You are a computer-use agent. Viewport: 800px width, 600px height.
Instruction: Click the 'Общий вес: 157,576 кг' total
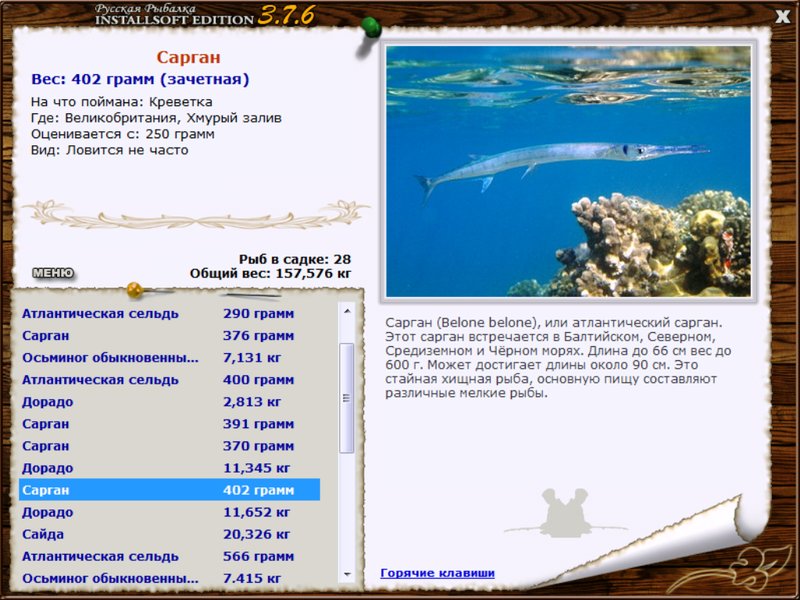270,273
